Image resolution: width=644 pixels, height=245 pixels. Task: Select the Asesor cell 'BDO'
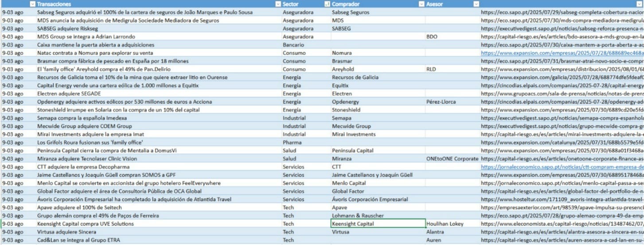tap(453, 37)
